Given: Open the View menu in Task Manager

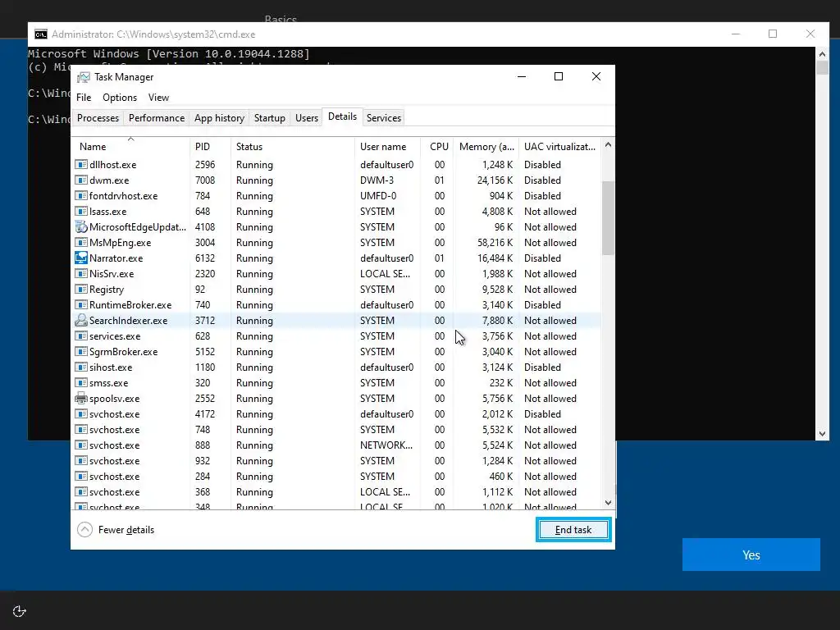Looking at the screenshot, I should pyautogui.click(x=158, y=98).
